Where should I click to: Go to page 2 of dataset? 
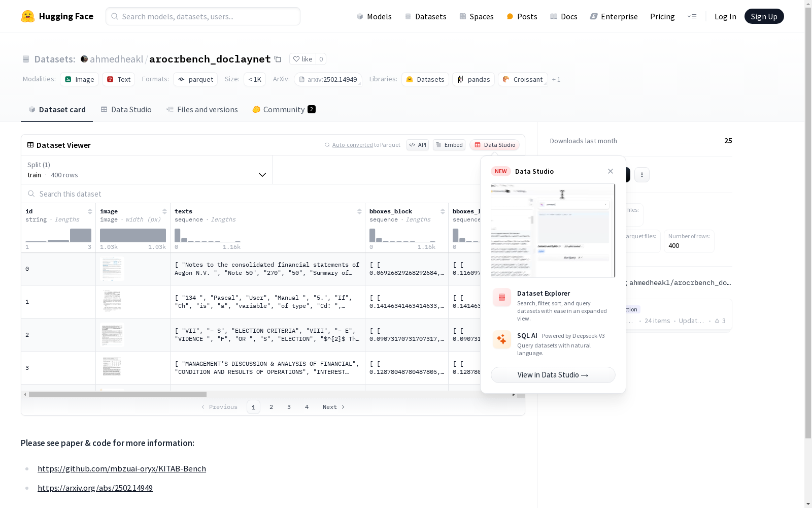click(272, 407)
